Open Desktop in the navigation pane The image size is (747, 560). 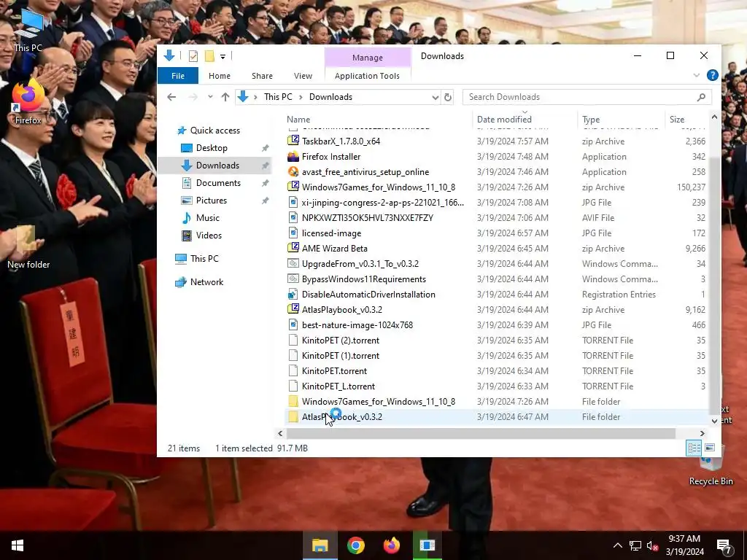pos(212,148)
